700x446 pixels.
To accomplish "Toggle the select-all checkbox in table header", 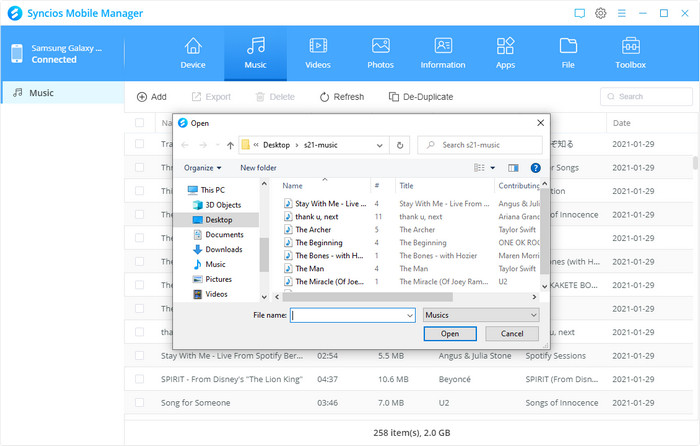I will (x=139, y=123).
